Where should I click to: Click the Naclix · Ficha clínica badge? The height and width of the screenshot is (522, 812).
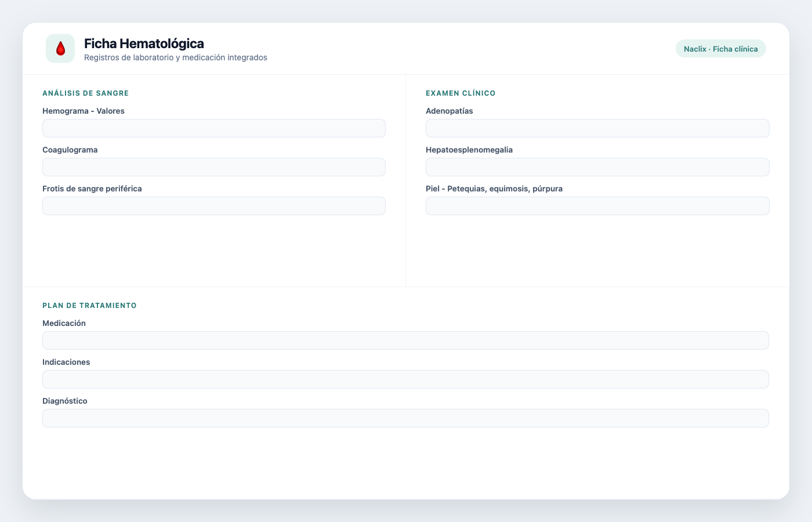(720, 49)
